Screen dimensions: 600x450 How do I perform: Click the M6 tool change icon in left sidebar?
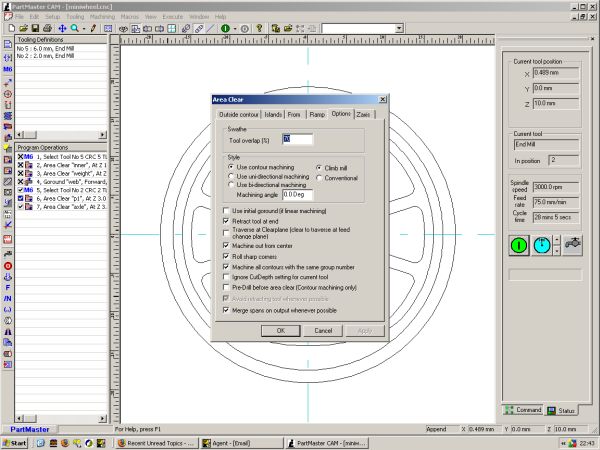8,69
